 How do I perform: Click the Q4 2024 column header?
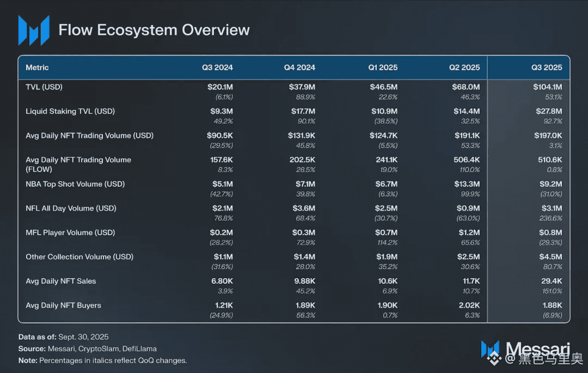(x=299, y=68)
